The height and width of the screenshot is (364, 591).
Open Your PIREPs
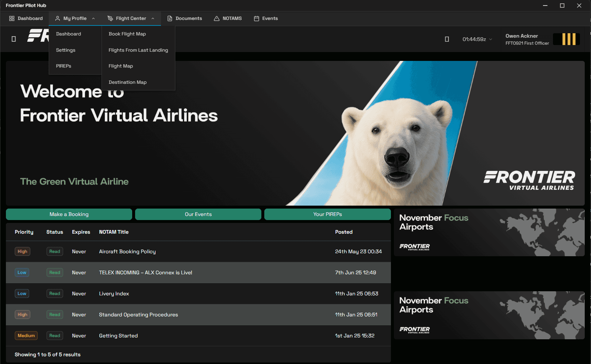pos(327,214)
